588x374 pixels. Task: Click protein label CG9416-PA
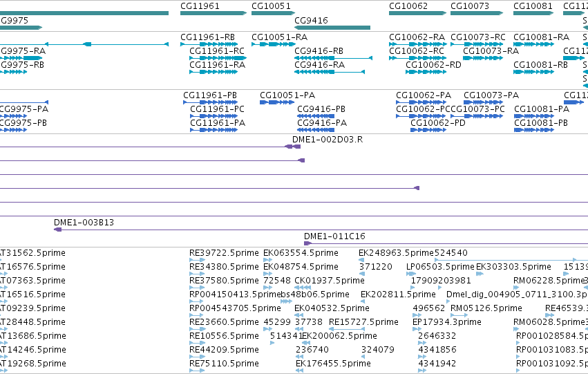pos(322,122)
